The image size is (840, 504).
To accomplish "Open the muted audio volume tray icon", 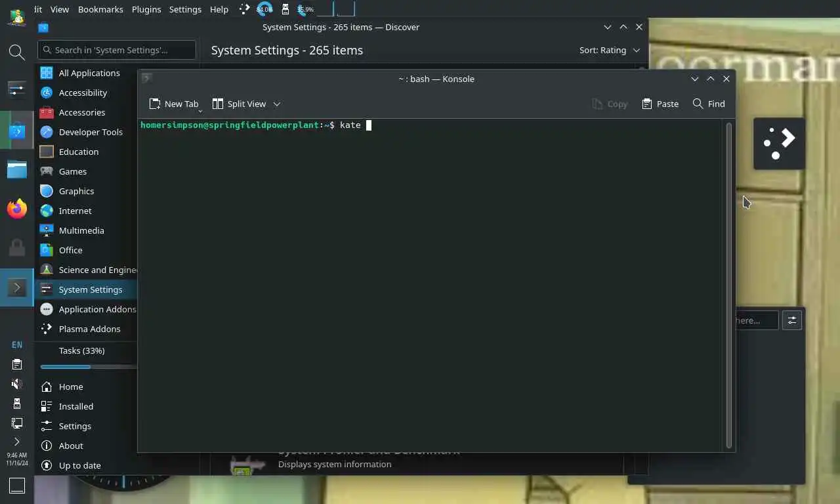I will click(x=17, y=384).
